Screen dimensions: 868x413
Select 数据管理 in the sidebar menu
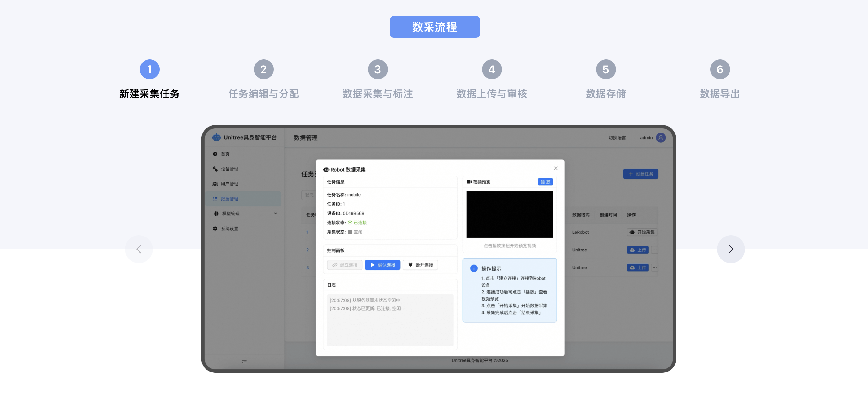pyautogui.click(x=229, y=198)
